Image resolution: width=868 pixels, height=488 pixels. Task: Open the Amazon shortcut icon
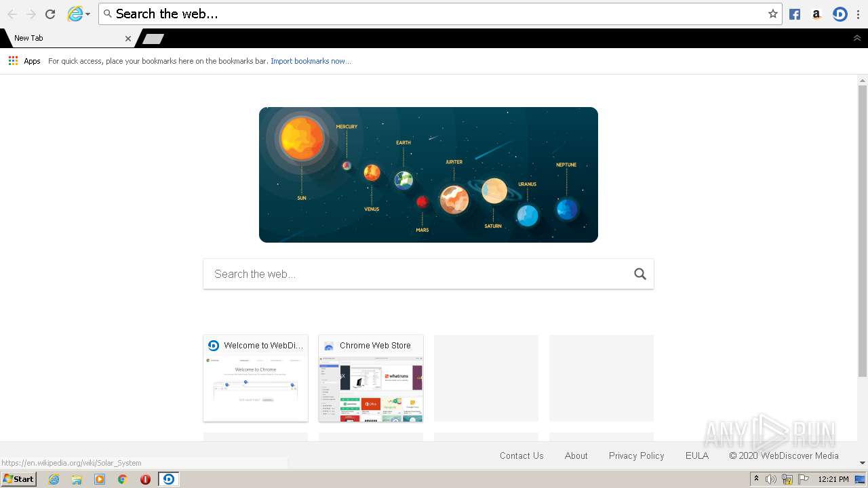click(816, 14)
